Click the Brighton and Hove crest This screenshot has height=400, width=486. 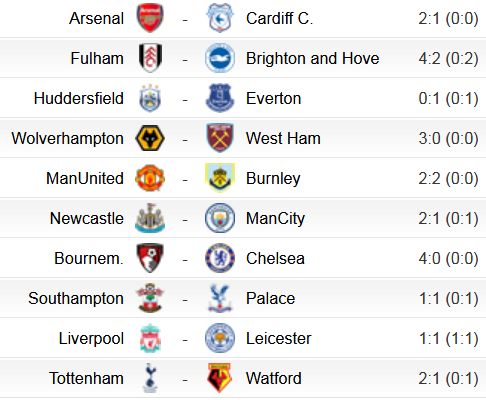(220, 58)
